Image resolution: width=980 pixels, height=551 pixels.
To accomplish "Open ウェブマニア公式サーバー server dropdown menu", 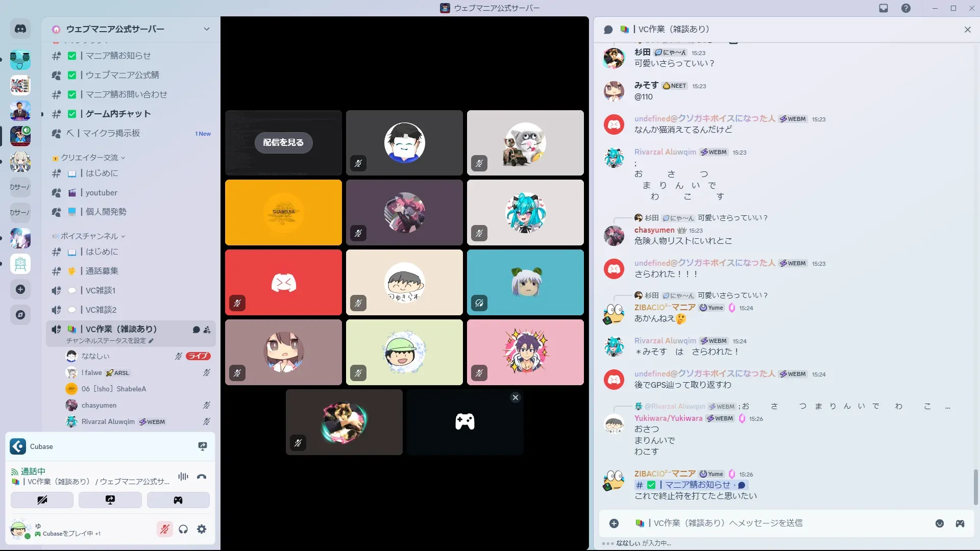I will point(206,29).
